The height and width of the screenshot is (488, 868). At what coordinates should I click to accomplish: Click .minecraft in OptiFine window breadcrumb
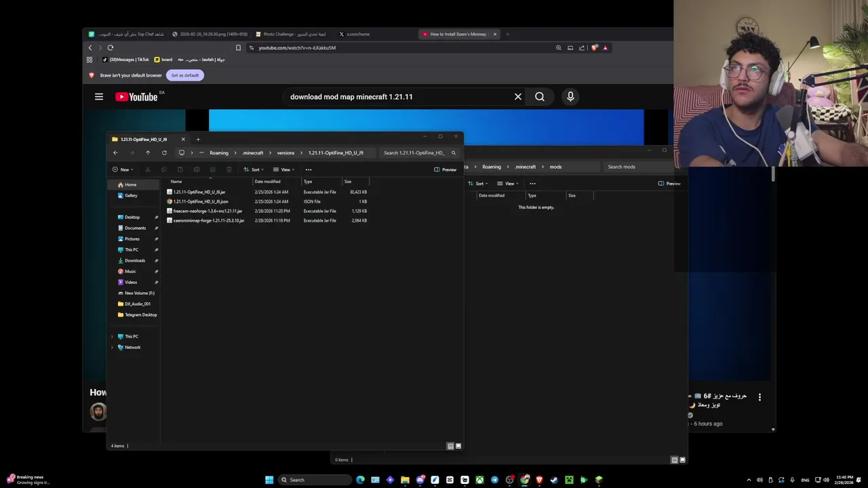(253, 152)
